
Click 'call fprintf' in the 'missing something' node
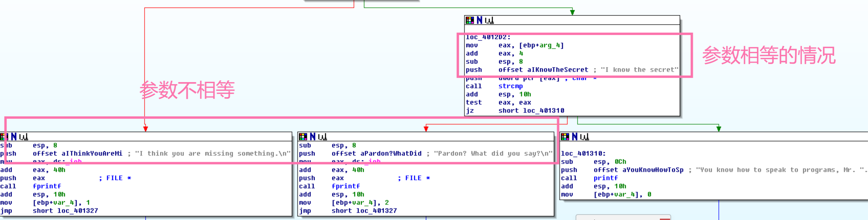[31, 186]
